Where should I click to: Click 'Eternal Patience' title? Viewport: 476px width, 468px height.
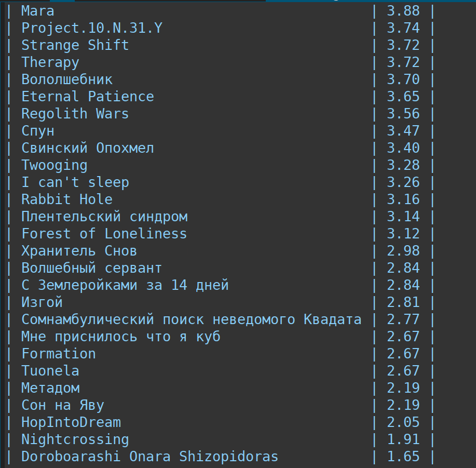[87, 97]
